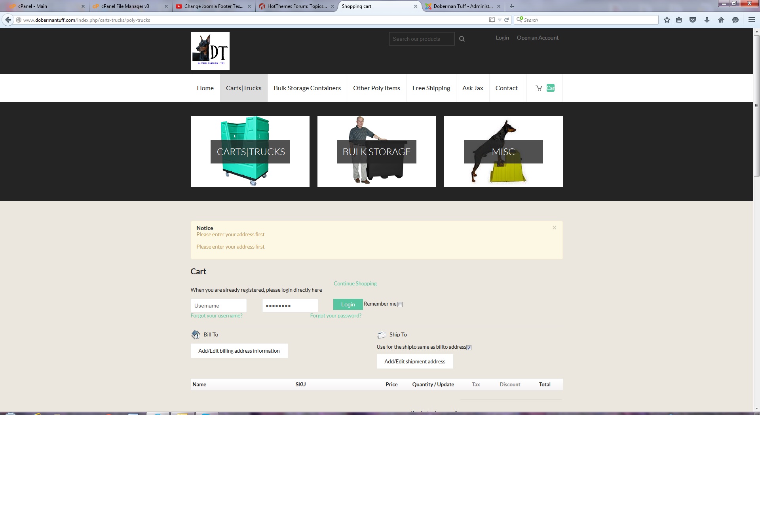The image size is (760, 532).
Task: Click the shopping cart icon in menu
Action: click(x=539, y=88)
